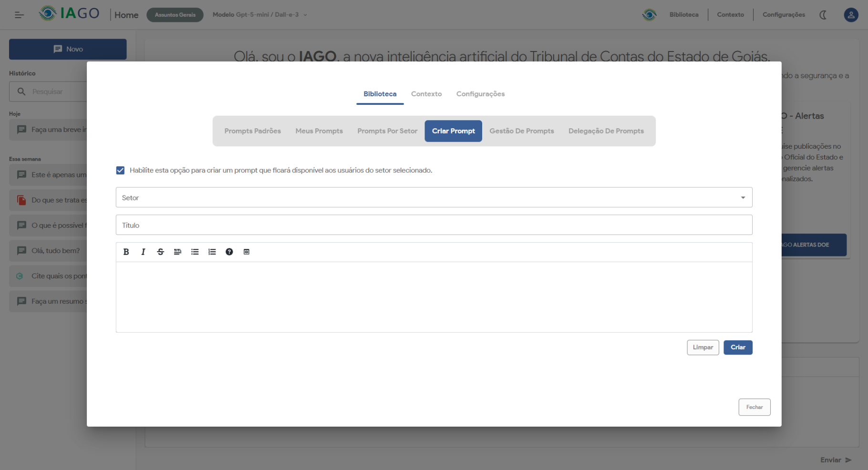This screenshot has width=868, height=470.
Task: Switch to the Contexto tab
Action: point(426,94)
